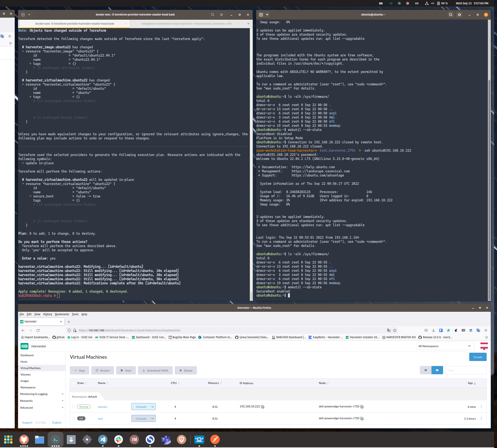Open the LanguageTool extension in Firefox
The image size is (497, 448).
pos(471,330)
